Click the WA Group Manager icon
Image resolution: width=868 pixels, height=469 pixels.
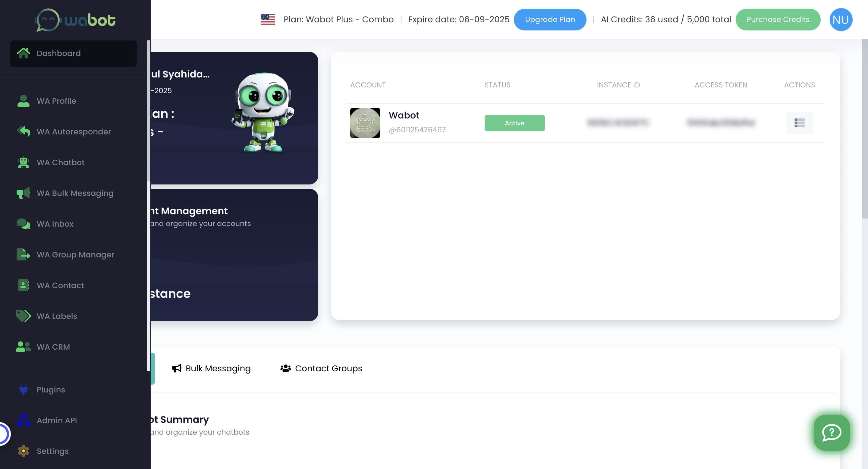23,254
